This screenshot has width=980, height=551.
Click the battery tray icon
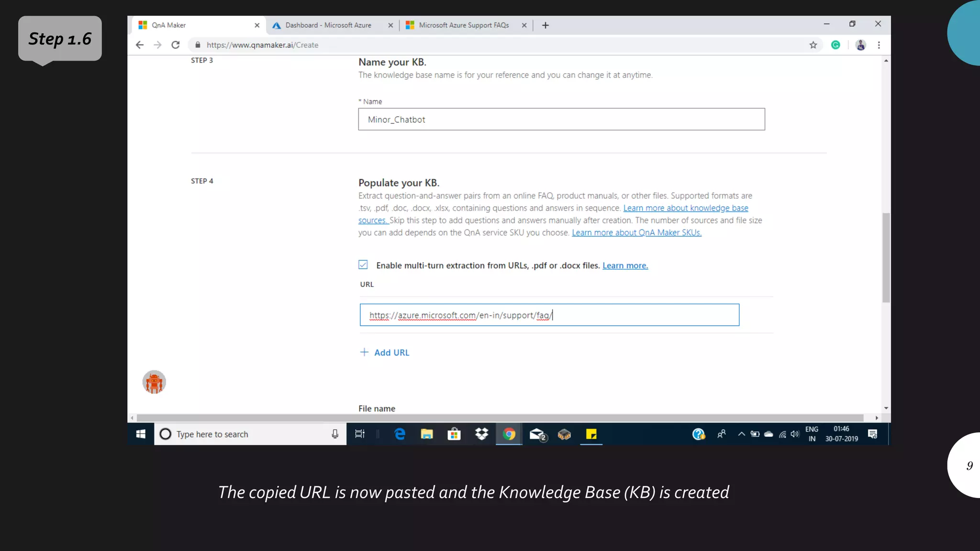tap(755, 434)
